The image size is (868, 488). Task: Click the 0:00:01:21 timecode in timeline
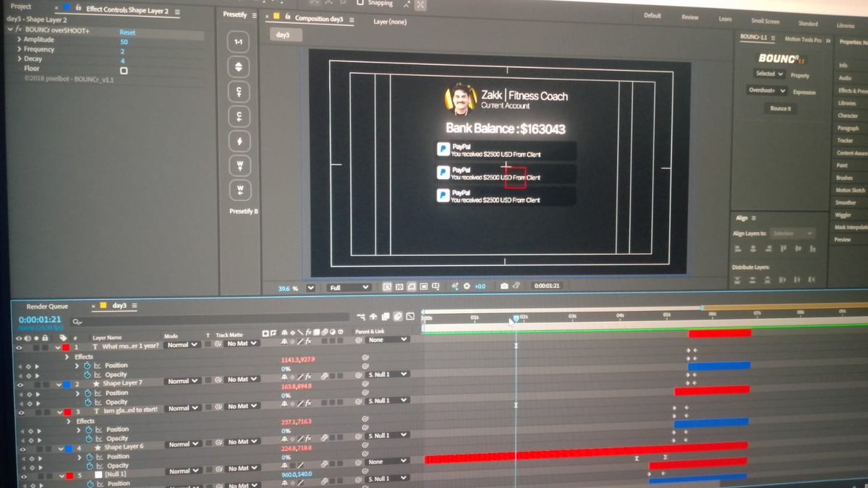pos(40,319)
